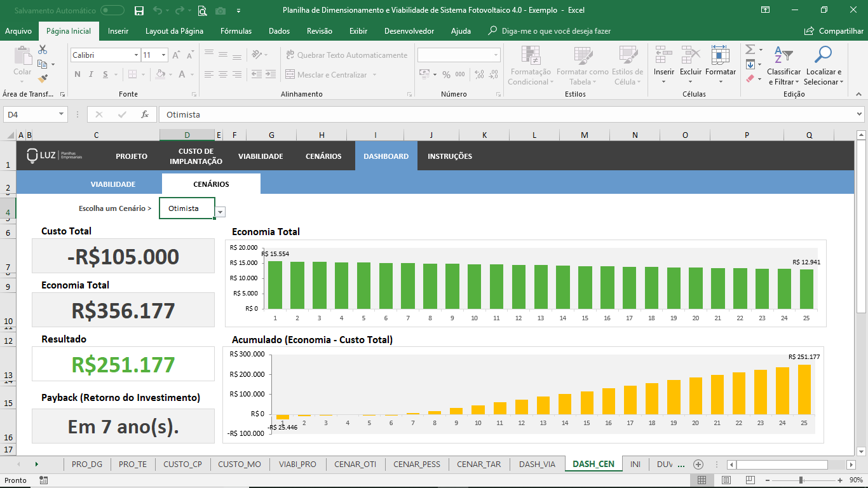Go to the PROJETO navigation button
This screenshot has width=868, height=488.
pos(132,156)
